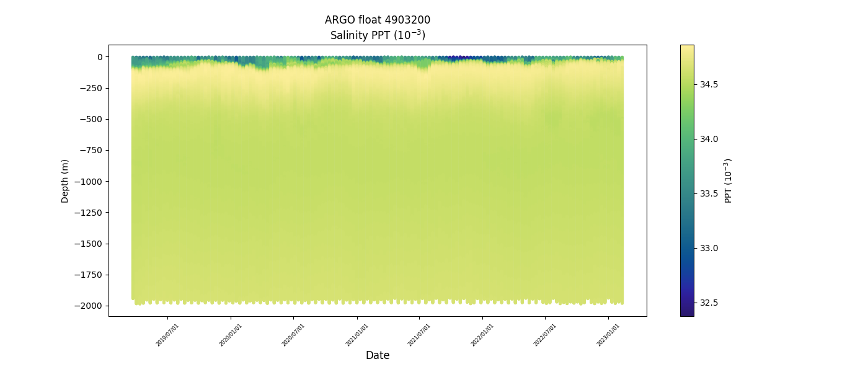This screenshot has height=372, width=868.
Task: Select the 2021/07/01 date tick label
Action: [x=419, y=334]
